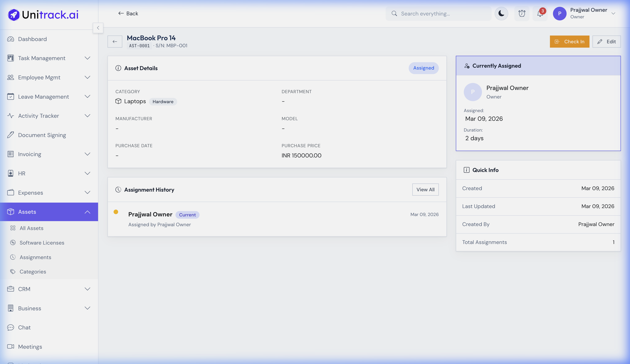This screenshot has width=630, height=364.
Task: Click the Unitrack.ai rocket logo
Action: tap(14, 15)
